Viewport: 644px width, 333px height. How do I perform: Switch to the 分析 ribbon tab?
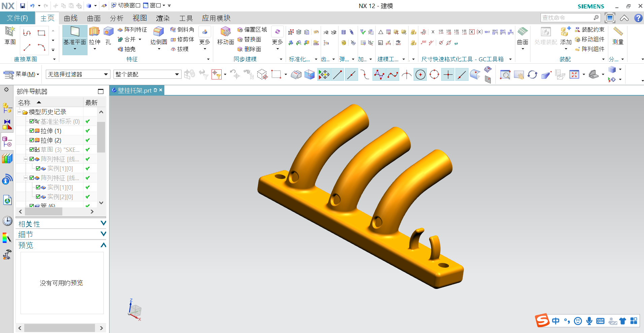click(x=117, y=18)
